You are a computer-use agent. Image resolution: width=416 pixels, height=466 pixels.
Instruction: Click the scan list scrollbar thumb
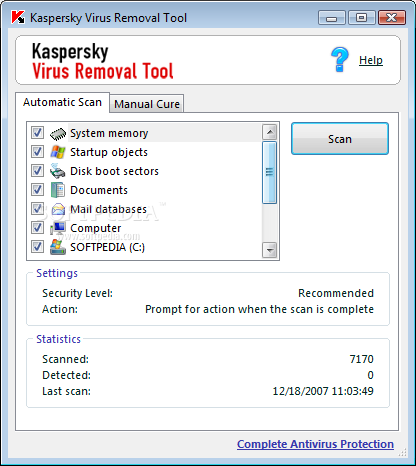[x=269, y=172]
